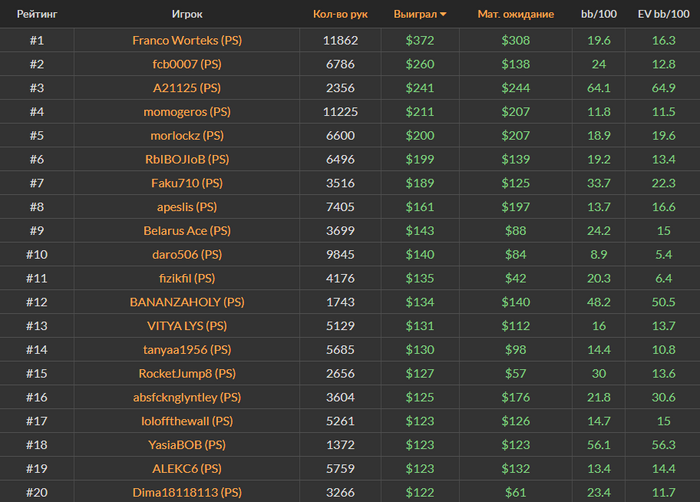
Task: Select BANANZAHOLY (PS) player name
Action: (x=187, y=302)
